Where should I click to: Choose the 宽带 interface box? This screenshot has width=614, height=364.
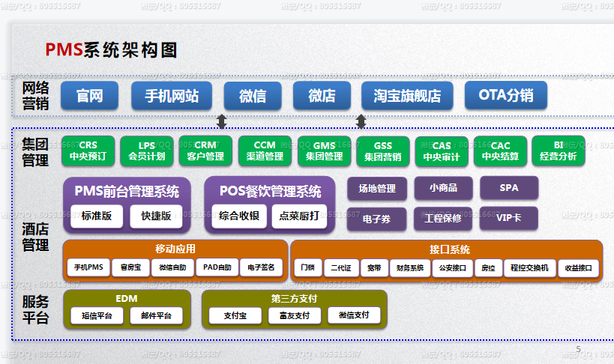[x=374, y=268]
